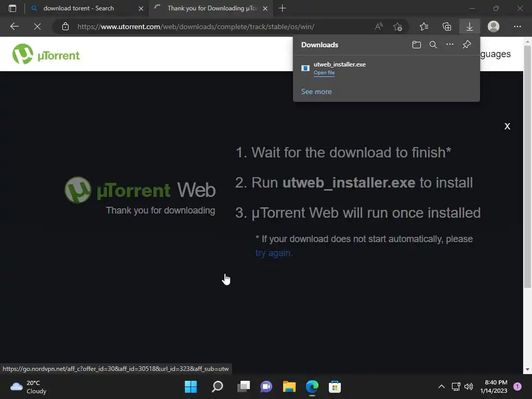Click the browser back arrow
This screenshot has height=399, width=532.
(14, 26)
